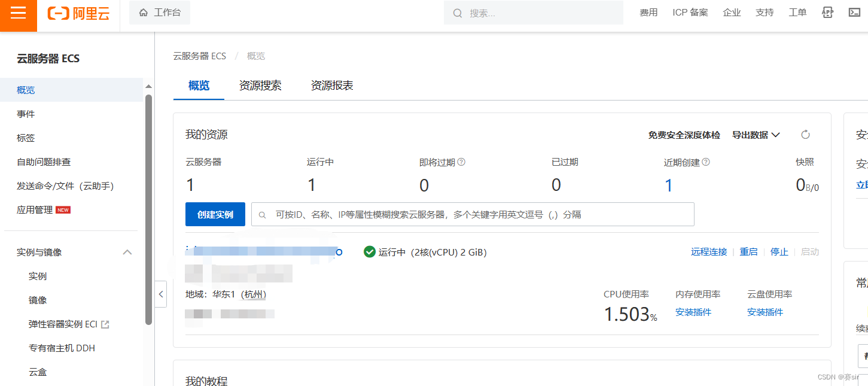Click 云服务器 ECS breadcrumb
Screen dimensions: 868x386
[x=200, y=56]
